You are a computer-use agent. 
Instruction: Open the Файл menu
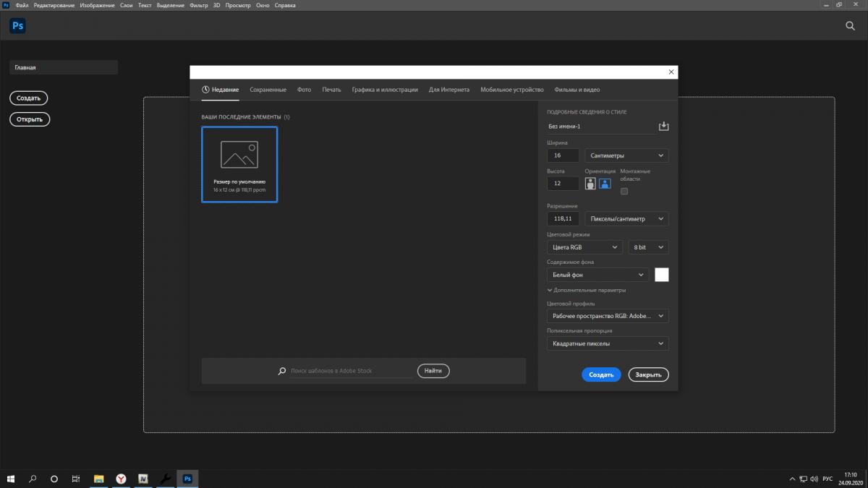click(22, 5)
